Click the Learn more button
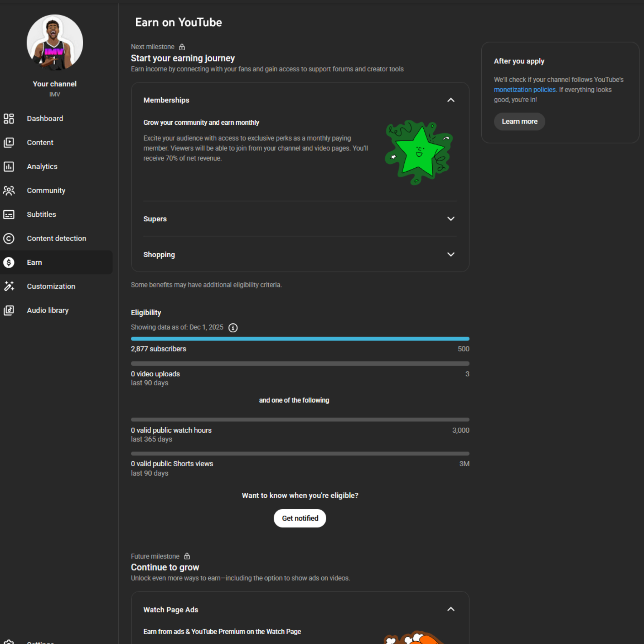This screenshot has width=644, height=644. click(519, 121)
